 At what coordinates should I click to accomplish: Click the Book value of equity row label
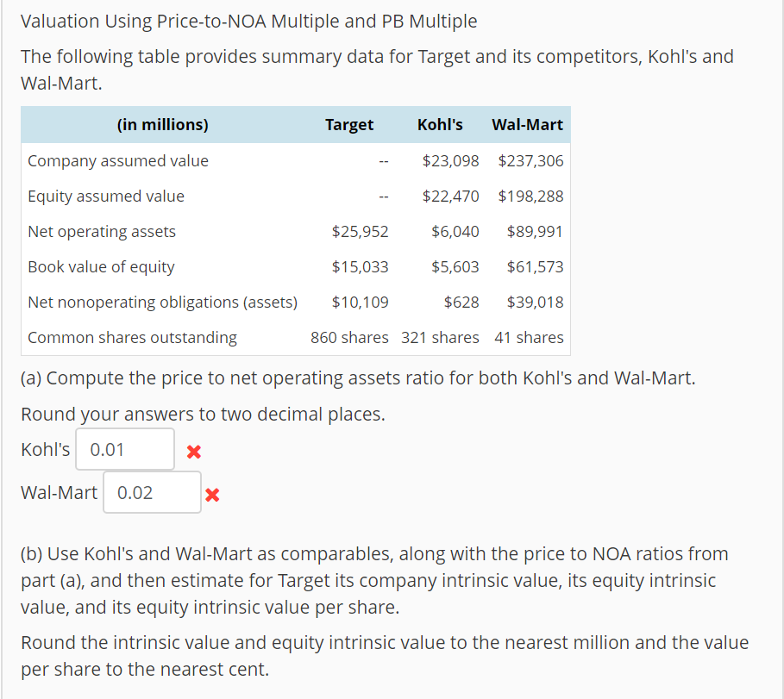(x=101, y=266)
